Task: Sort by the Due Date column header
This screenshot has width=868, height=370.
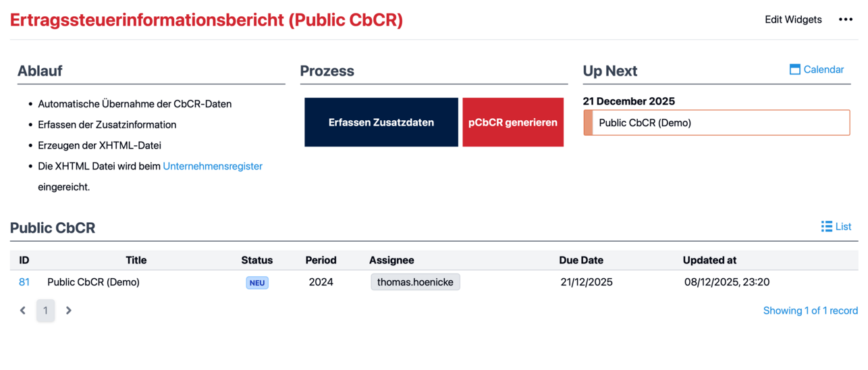Action: click(580, 260)
